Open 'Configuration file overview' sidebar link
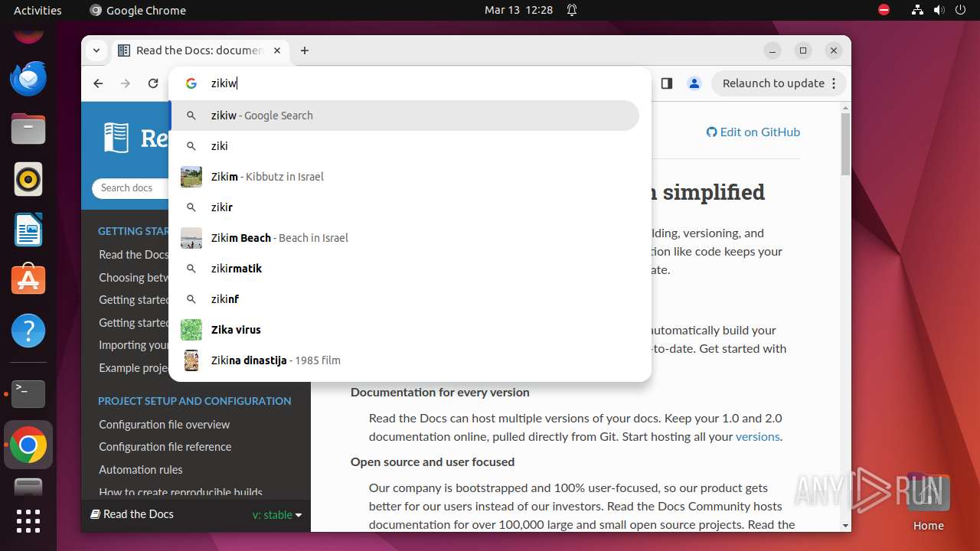Viewport: 980px width, 551px height. click(164, 424)
